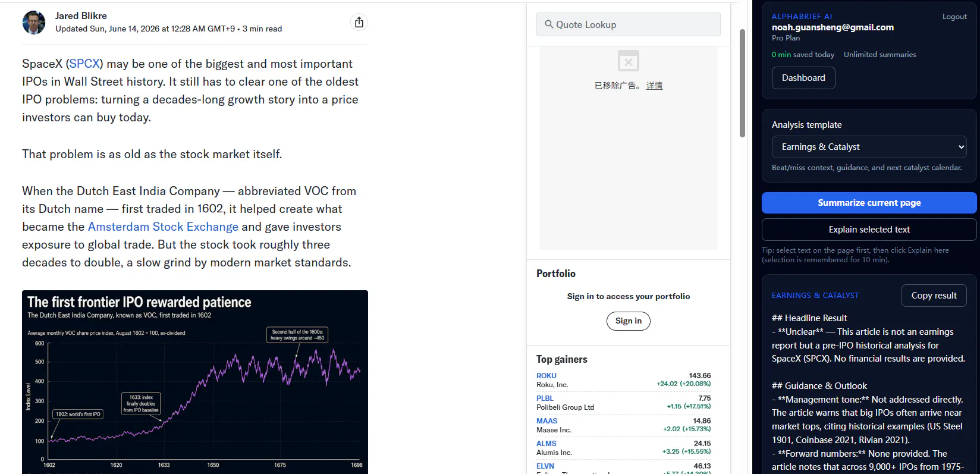Open the author name Jared Blikre
The height and width of the screenshot is (474, 980).
coord(81,15)
